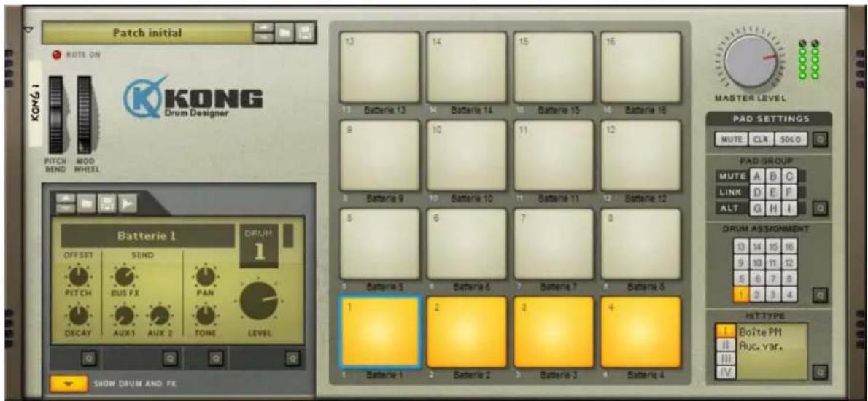Open quick edit Q in Drum Assignment section

point(820,295)
